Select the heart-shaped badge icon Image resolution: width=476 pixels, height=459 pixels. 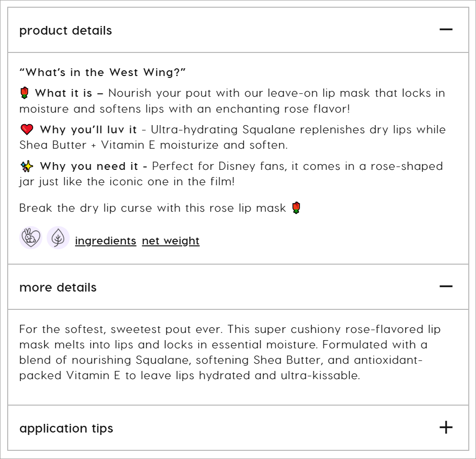30,237
